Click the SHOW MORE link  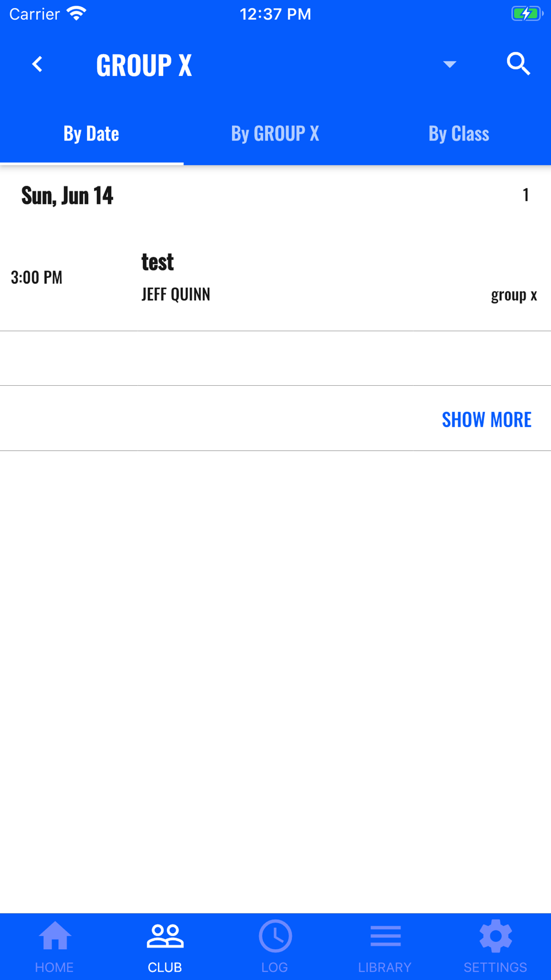click(x=487, y=419)
